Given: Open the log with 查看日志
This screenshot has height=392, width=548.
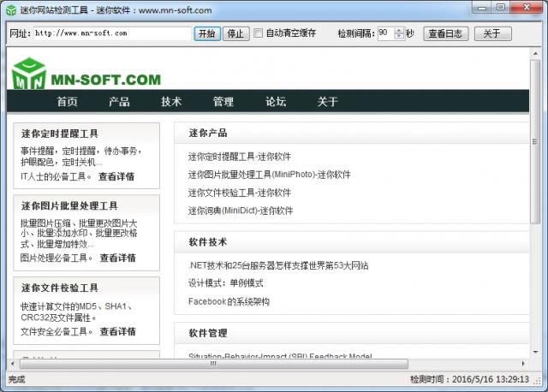Looking at the screenshot, I should (x=445, y=33).
